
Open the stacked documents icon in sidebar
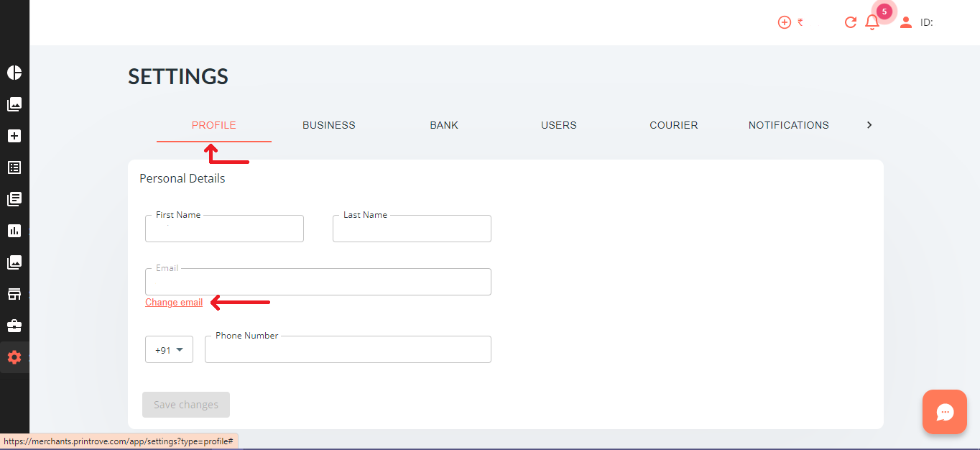(14, 199)
